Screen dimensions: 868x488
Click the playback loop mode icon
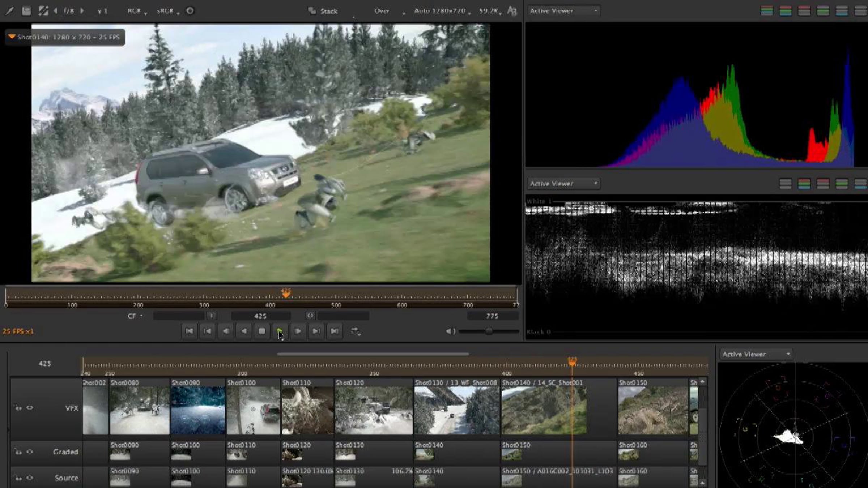355,331
